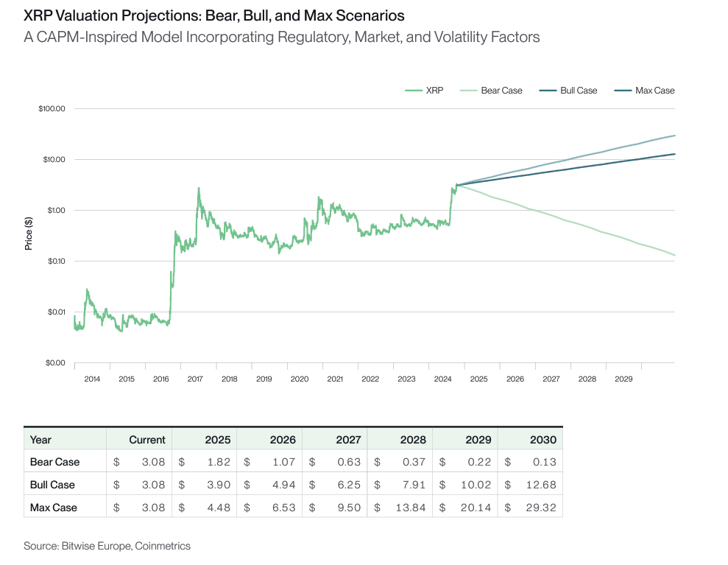The image size is (728, 565).
Task: Click the Price ($) y-axis title
Action: pos(29,233)
